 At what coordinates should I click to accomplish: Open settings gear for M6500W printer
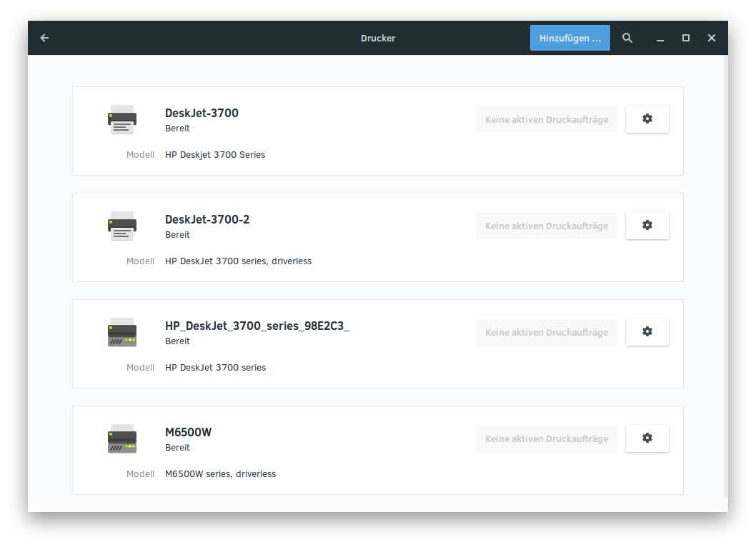[x=647, y=438]
